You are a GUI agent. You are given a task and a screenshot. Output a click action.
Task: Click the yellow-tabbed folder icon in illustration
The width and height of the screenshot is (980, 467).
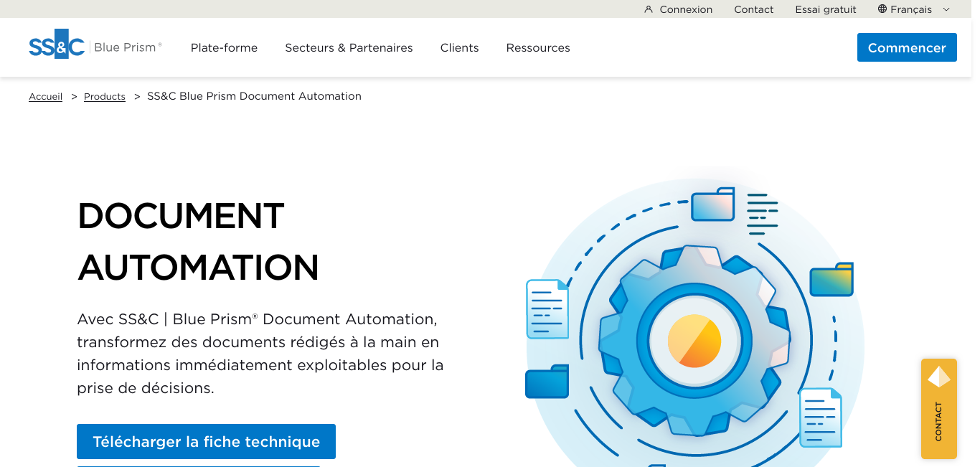pos(831,279)
